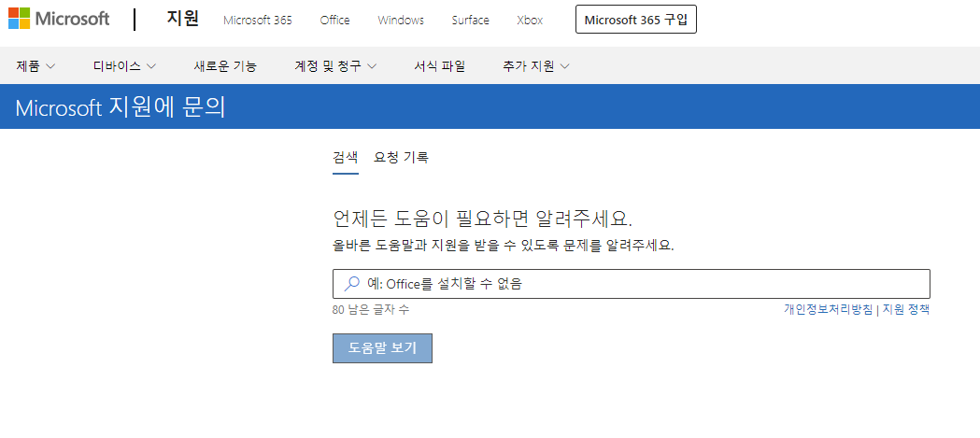This screenshot has height=438, width=980.
Task: Open the Office link
Action: 335,20
